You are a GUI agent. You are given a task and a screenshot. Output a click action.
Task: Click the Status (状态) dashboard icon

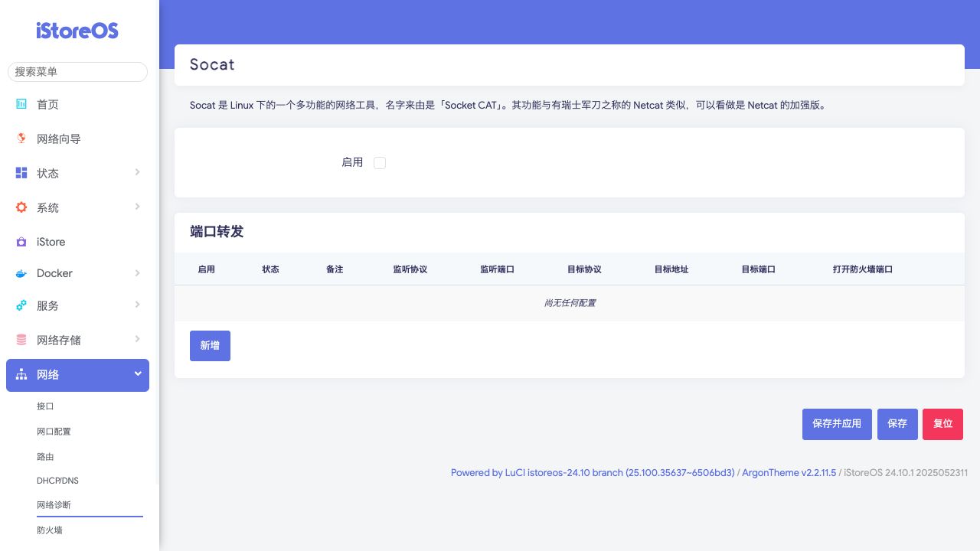[21, 173]
